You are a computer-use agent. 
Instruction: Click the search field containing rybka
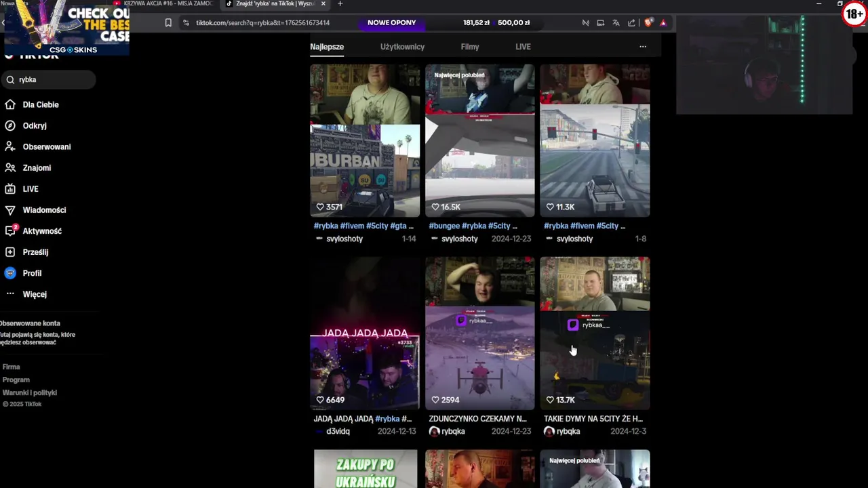coord(48,79)
